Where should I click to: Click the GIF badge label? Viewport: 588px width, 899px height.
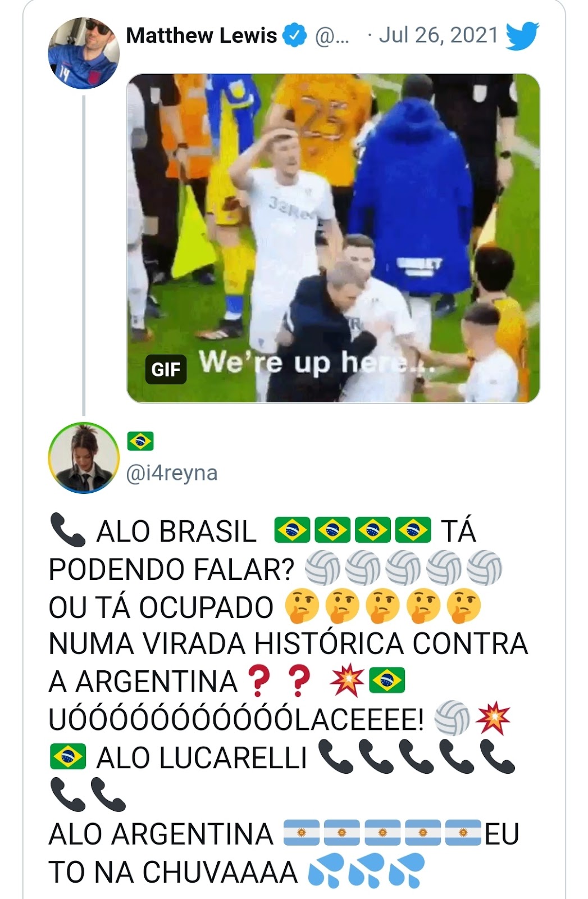click(166, 370)
